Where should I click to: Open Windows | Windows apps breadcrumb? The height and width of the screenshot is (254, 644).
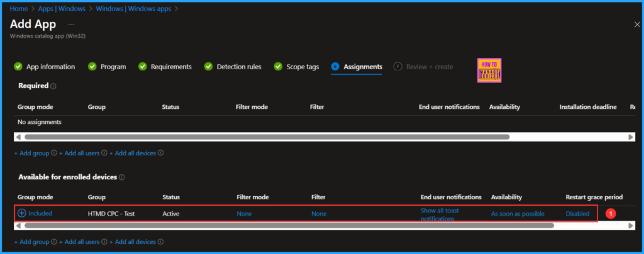click(133, 8)
